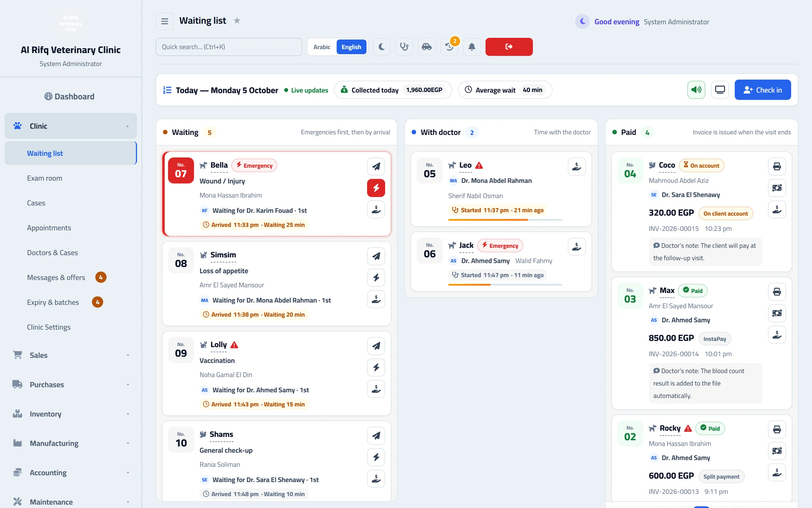812x508 pixels.
Task: Click Bella's red emergency lightning button
Action: [376, 188]
